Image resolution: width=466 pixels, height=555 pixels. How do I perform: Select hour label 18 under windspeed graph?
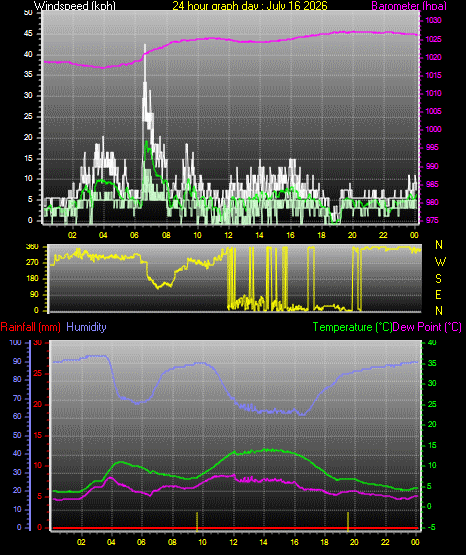click(321, 235)
